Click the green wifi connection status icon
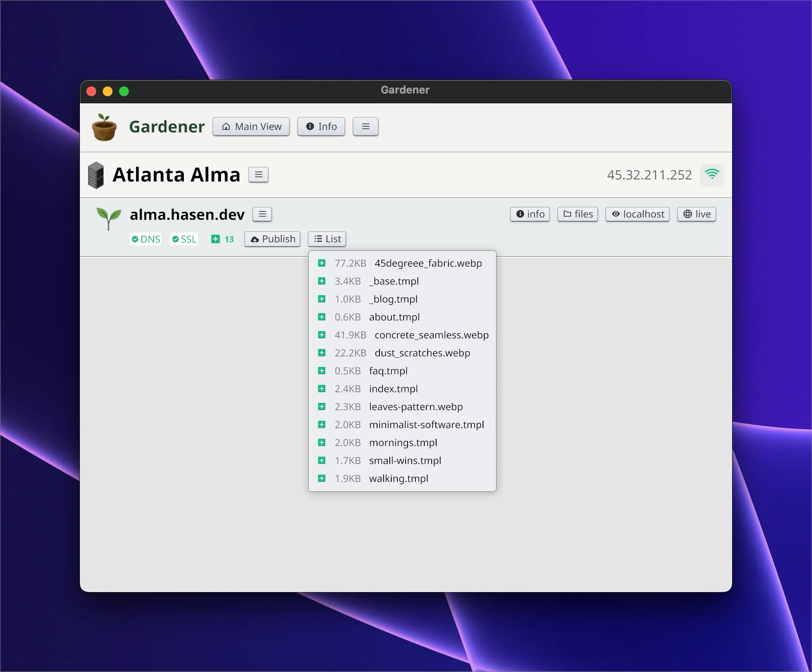Screen dimensions: 812x672 click(712, 175)
